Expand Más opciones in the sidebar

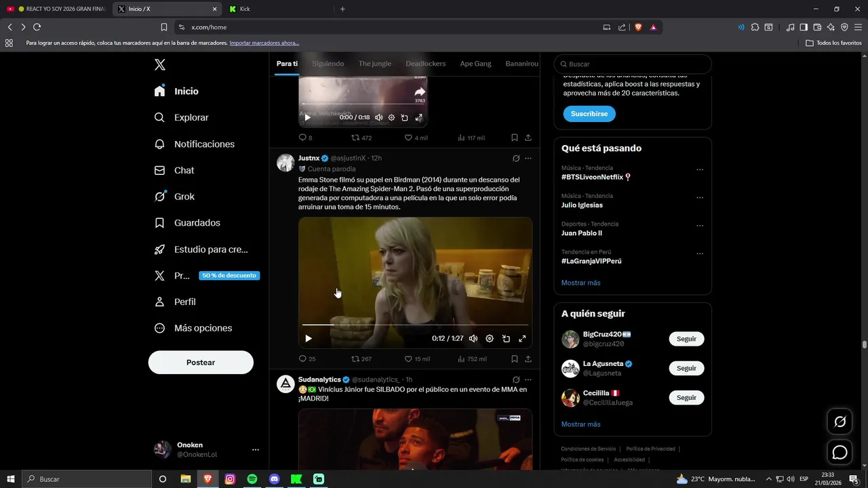click(193, 328)
